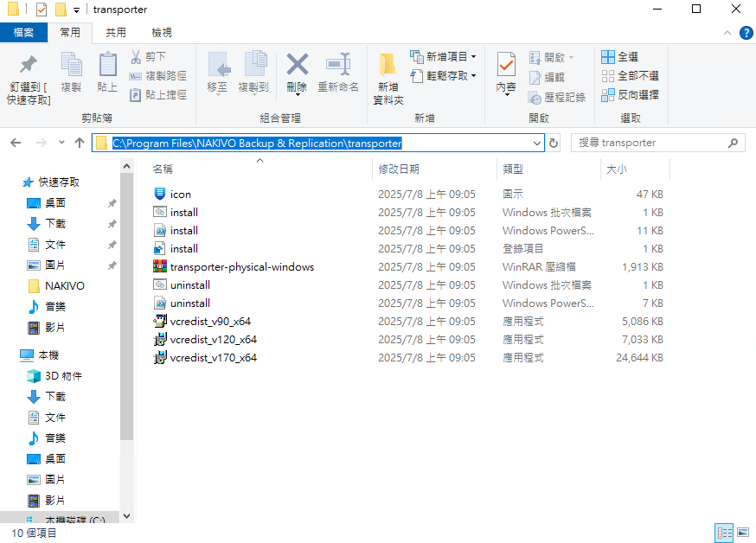Go up one folder level
Viewport: 756px width, 543px height.
[x=80, y=143]
